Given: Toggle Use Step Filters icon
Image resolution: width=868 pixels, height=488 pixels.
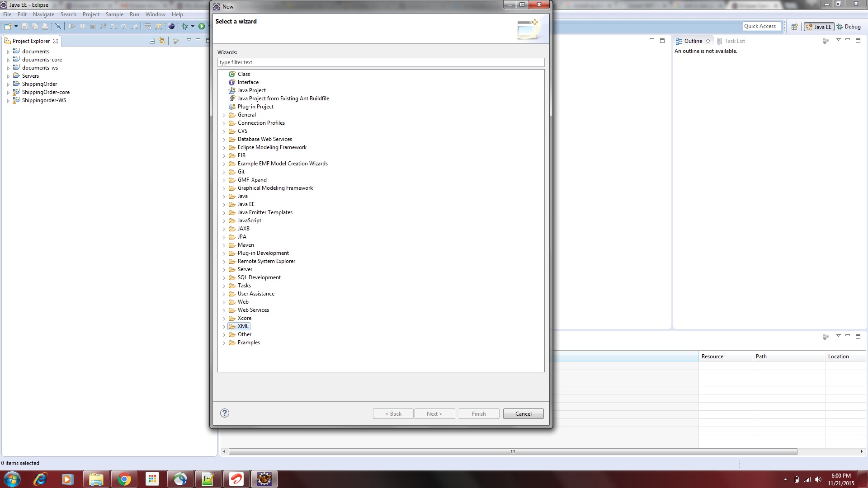Looking at the screenshot, I should point(159,26).
